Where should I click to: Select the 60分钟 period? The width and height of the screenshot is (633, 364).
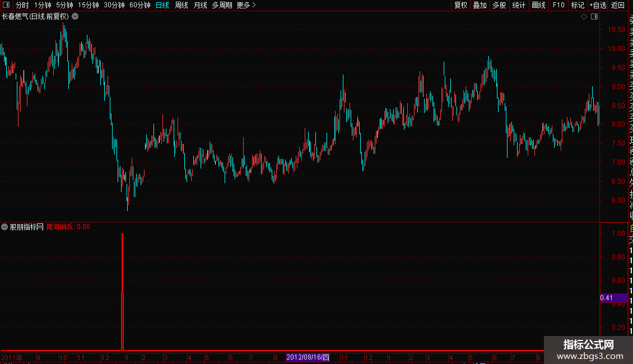click(x=140, y=5)
